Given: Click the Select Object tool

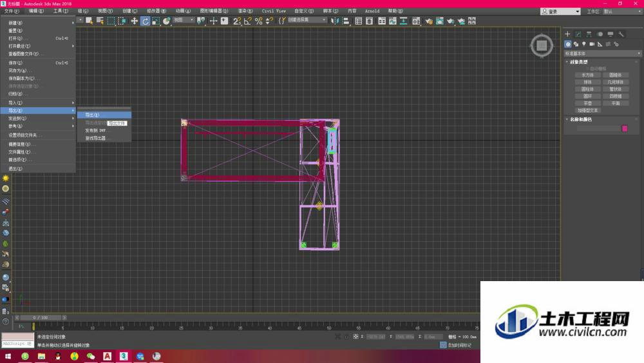Looking at the screenshot, I should click(89, 21).
